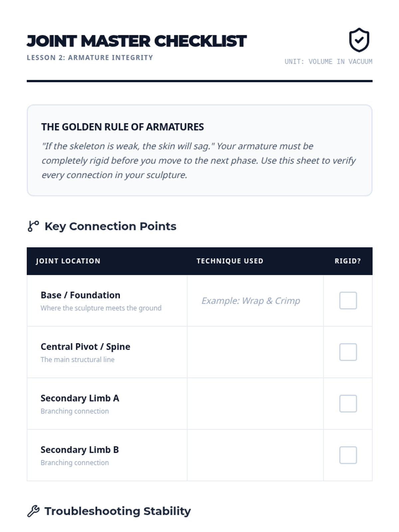Click The Golden Rule of Armatures heading

(x=122, y=127)
